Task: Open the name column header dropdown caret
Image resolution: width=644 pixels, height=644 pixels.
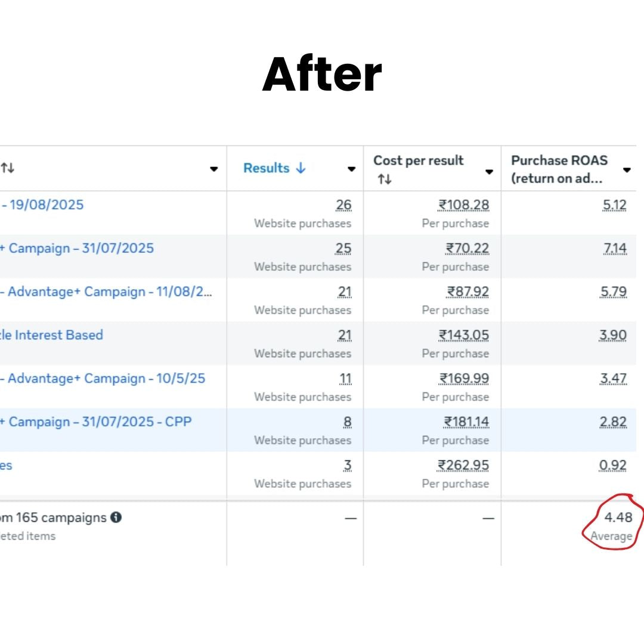Action: pyautogui.click(x=214, y=170)
